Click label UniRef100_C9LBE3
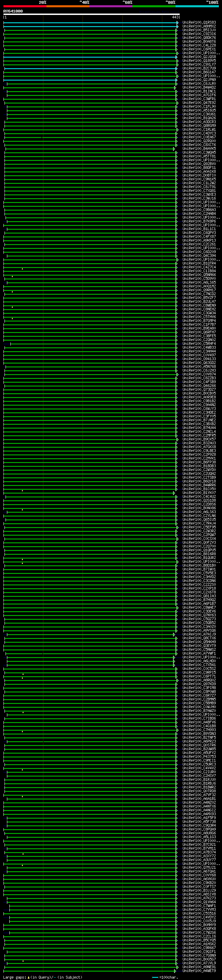The width and height of the screenshot is (222, 980). pos(199,451)
